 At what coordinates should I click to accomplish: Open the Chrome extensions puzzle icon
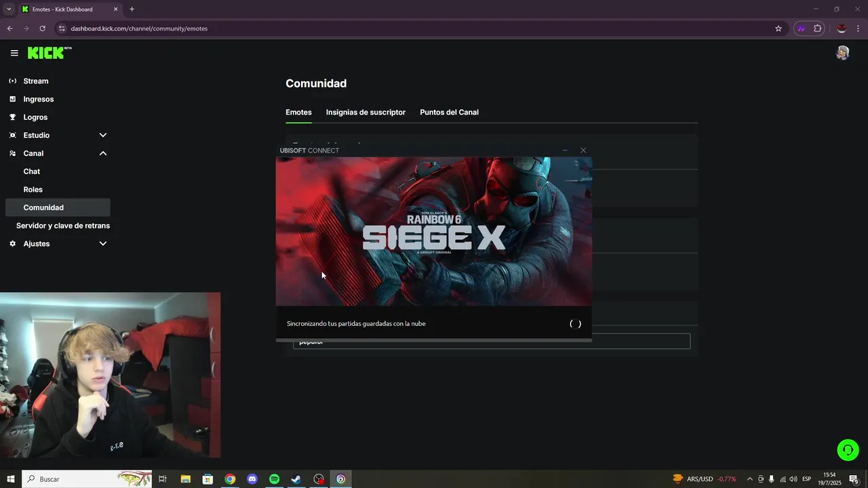pos(817,28)
